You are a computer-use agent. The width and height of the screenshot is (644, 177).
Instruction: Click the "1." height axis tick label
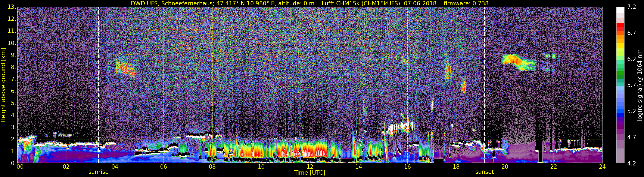coord(13,151)
